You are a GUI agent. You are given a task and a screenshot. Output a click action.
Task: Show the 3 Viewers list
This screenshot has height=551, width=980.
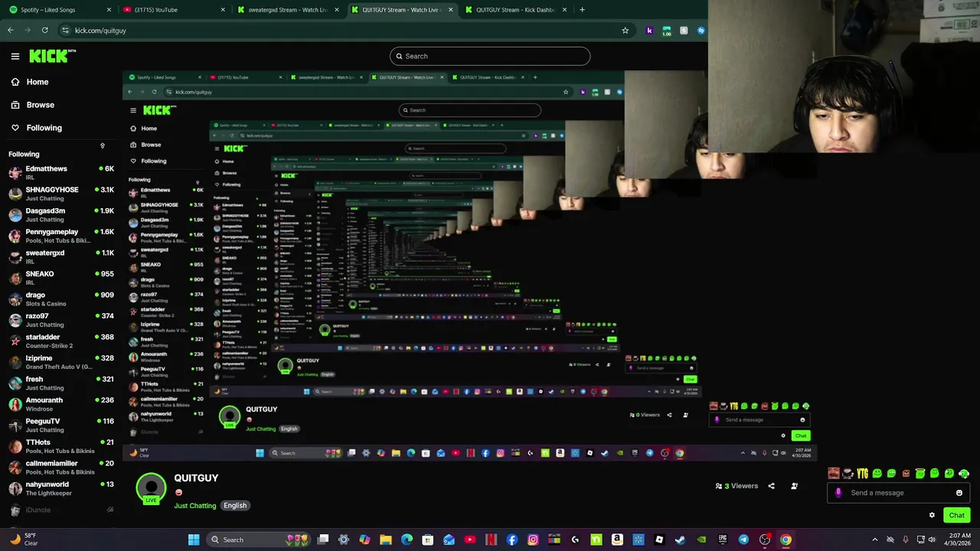point(737,486)
